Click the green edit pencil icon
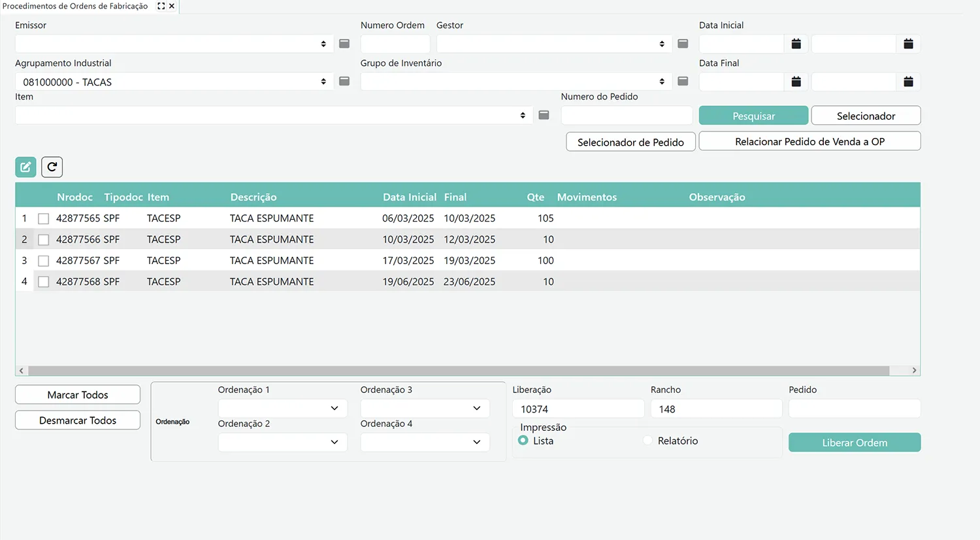 tap(25, 167)
